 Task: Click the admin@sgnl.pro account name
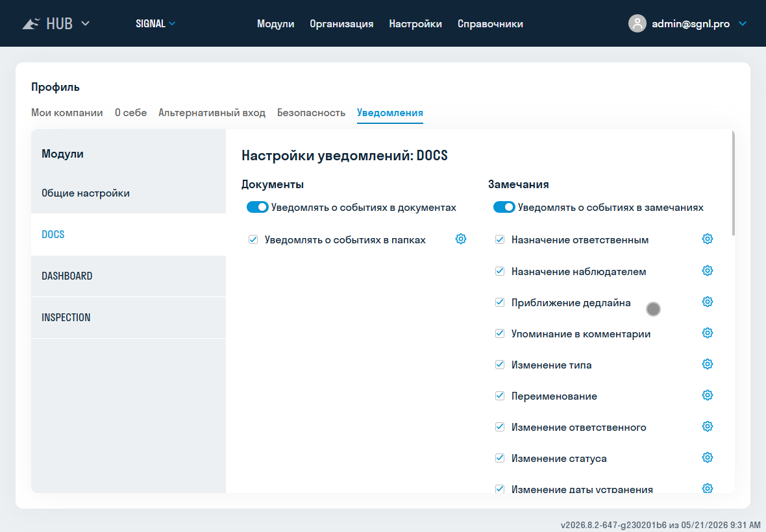tap(691, 23)
